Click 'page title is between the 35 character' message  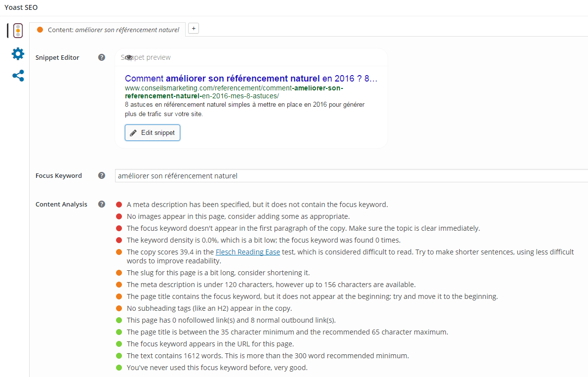(288, 332)
